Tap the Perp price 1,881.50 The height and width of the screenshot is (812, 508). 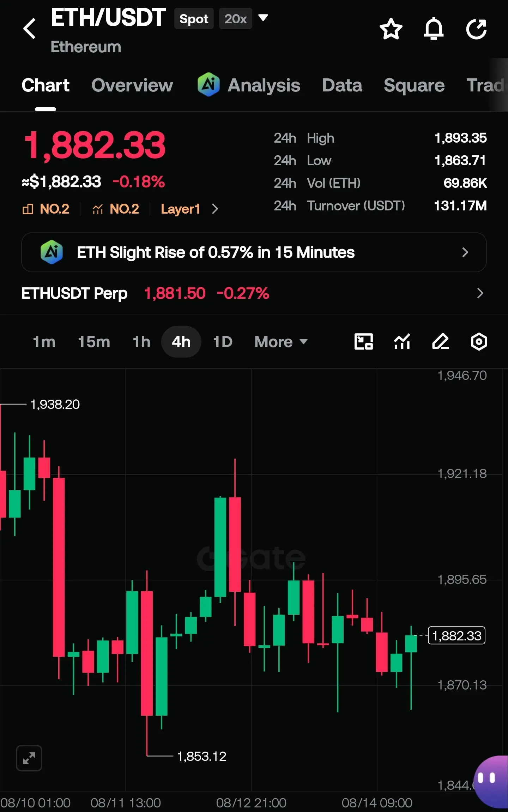pos(175,293)
